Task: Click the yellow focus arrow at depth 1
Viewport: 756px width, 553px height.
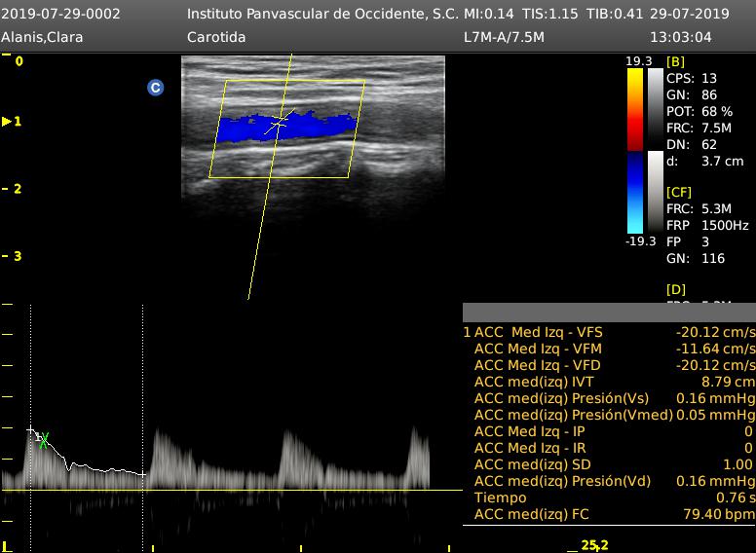Action: point(7,122)
